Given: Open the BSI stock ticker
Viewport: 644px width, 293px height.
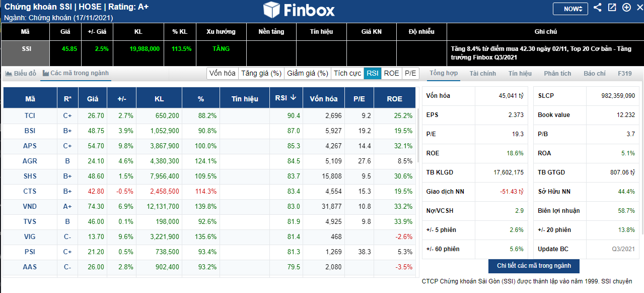Looking at the screenshot, I should [30, 131].
